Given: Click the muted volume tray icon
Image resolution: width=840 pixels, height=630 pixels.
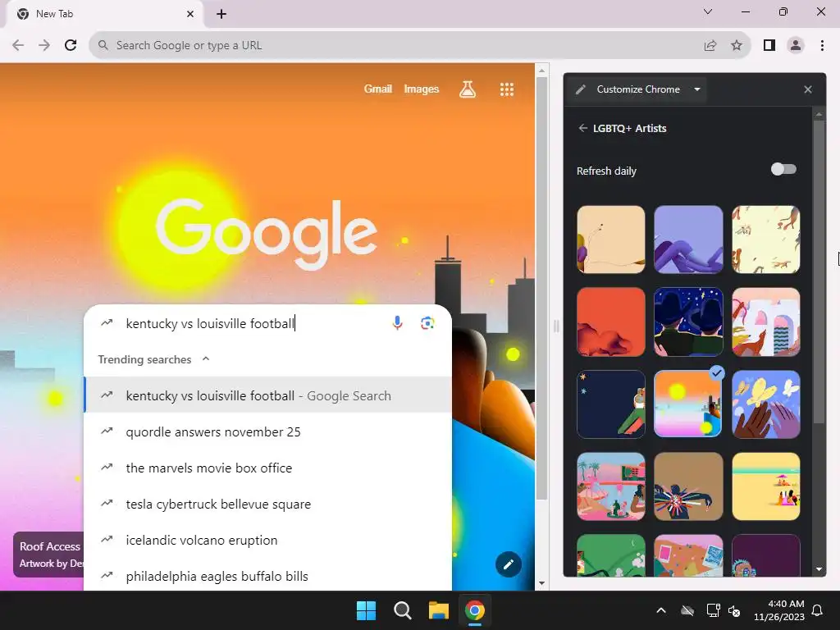Looking at the screenshot, I should [734, 610].
